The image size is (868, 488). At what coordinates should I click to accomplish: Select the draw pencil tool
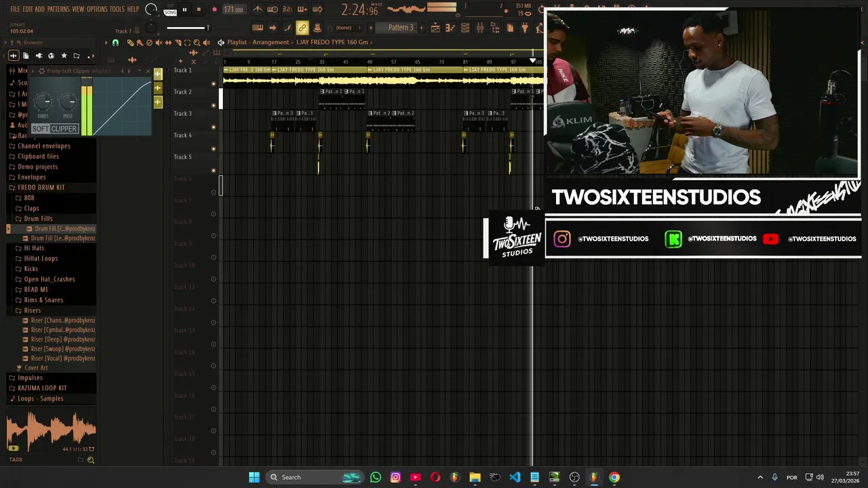[130, 43]
